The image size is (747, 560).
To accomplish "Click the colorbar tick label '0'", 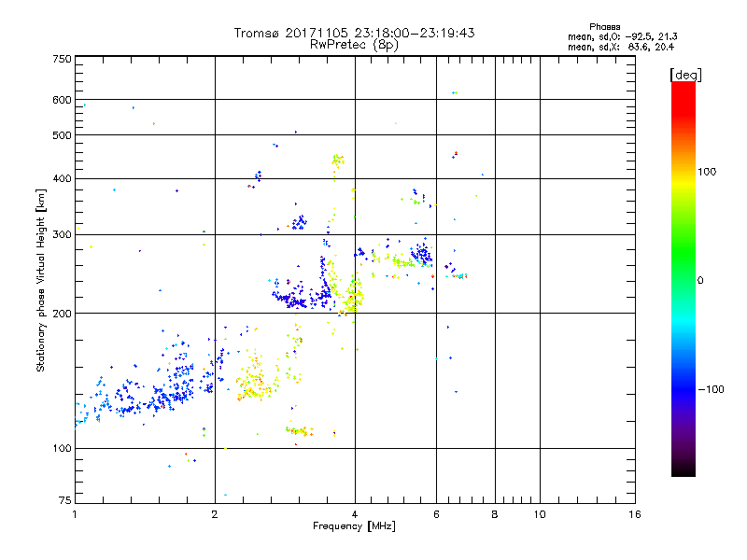I will (699, 281).
